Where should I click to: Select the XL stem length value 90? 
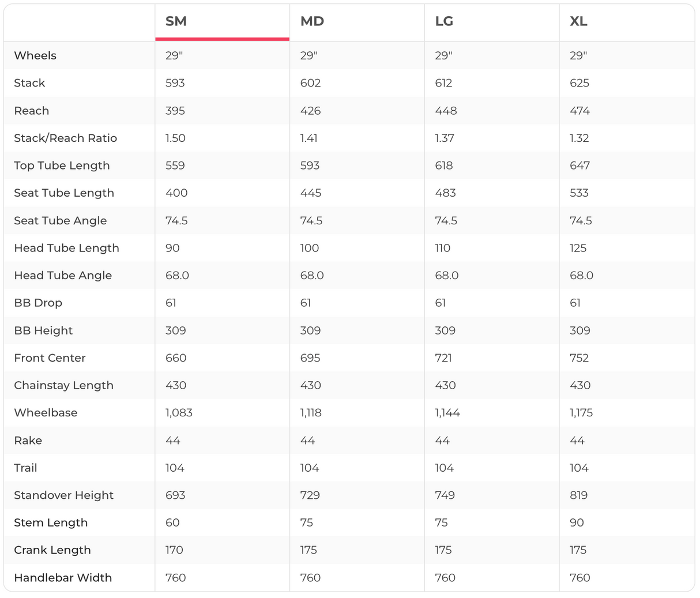coord(577,523)
